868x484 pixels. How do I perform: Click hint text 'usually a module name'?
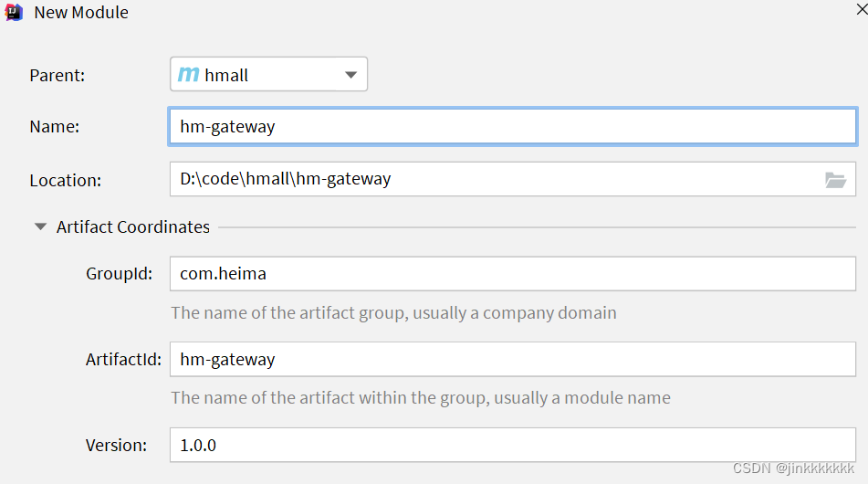click(x=581, y=397)
